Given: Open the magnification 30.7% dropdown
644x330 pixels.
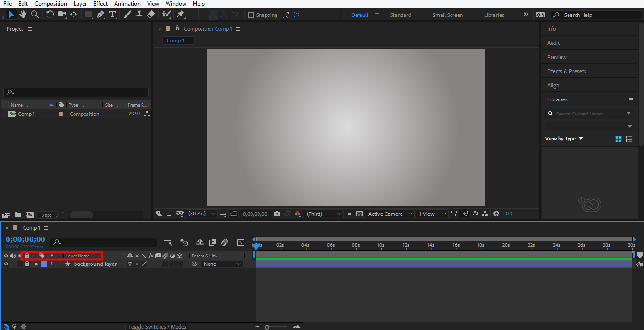Looking at the screenshot, I should [202, 214].
